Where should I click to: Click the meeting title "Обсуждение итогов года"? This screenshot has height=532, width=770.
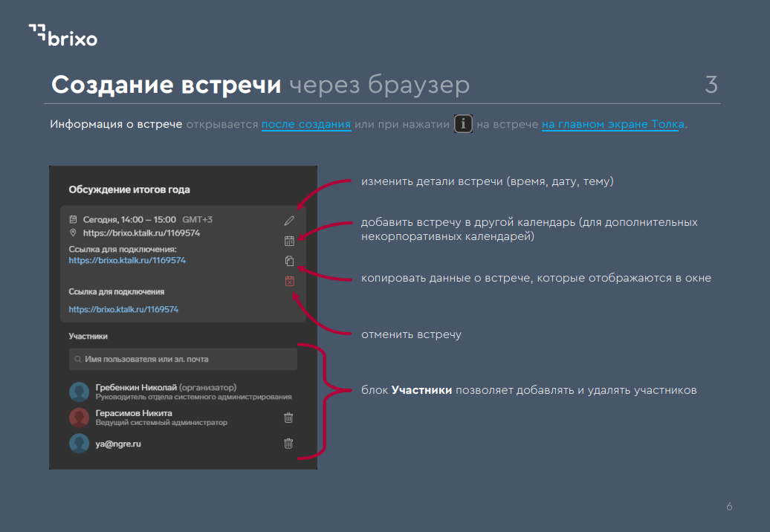tap(129, 189)
